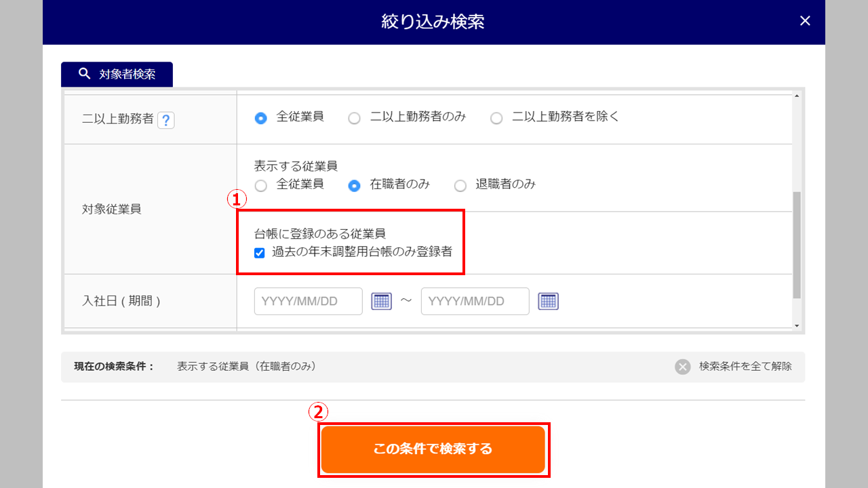The image size is (868, 488).
Task: Click the 検索条件を全て解除 X icon
Action: click(x=683, y=367)
